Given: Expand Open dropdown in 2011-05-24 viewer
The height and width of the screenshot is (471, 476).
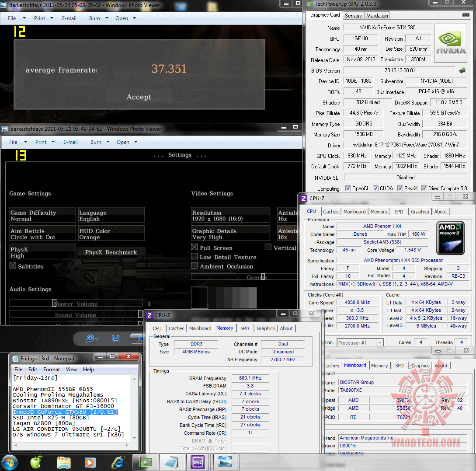Looking at the screenshot, I should click(134, 18).
